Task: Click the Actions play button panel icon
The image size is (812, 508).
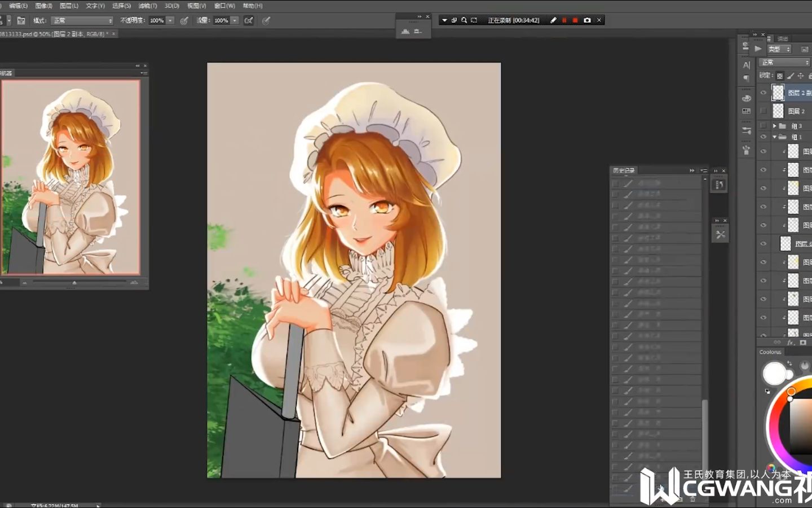Action: [758, 49]
